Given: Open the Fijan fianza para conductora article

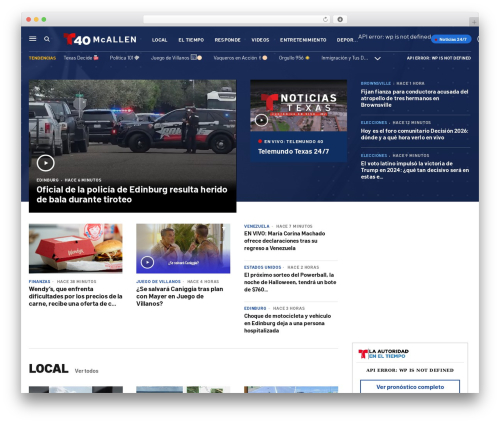Looking at the screenshot, I should [x=414, y=98].
